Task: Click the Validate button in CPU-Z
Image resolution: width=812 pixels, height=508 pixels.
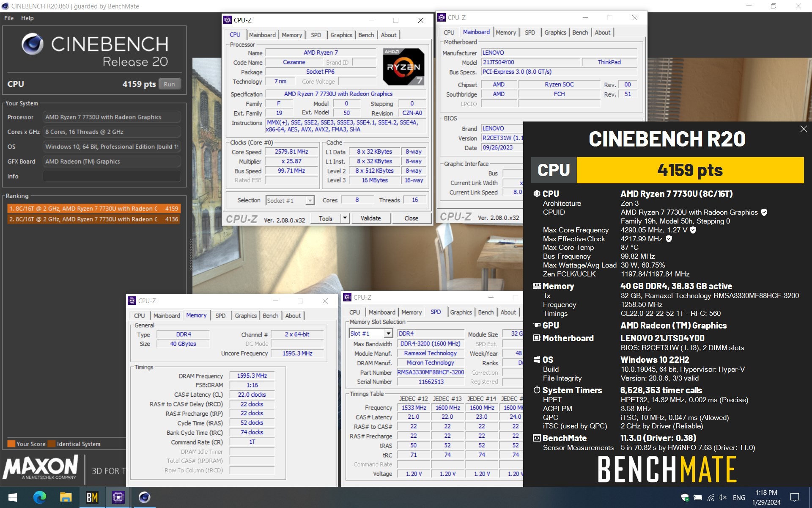Action: [370, 218]
